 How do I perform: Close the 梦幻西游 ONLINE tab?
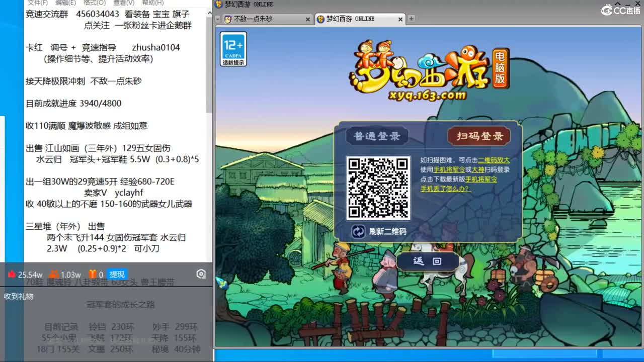[400, 19]
